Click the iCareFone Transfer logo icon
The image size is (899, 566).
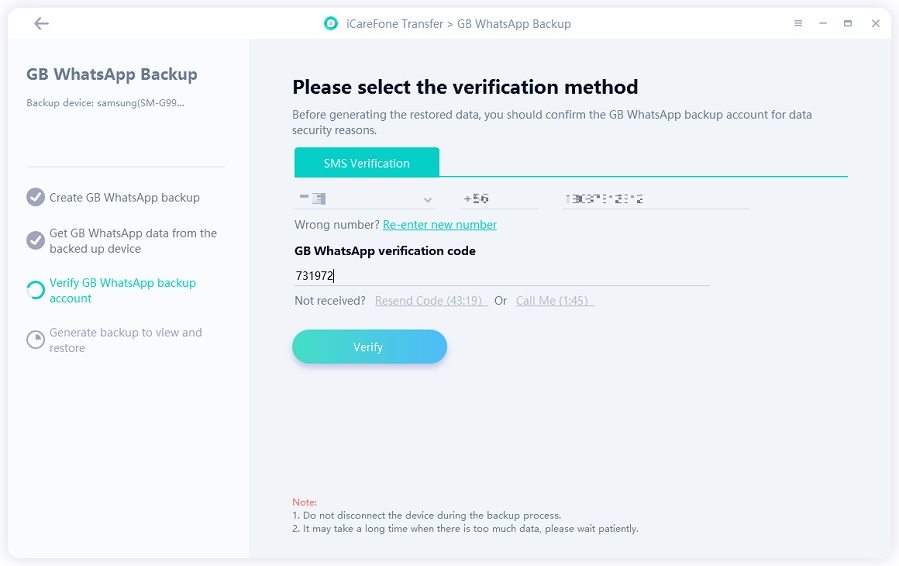[331, 24]
